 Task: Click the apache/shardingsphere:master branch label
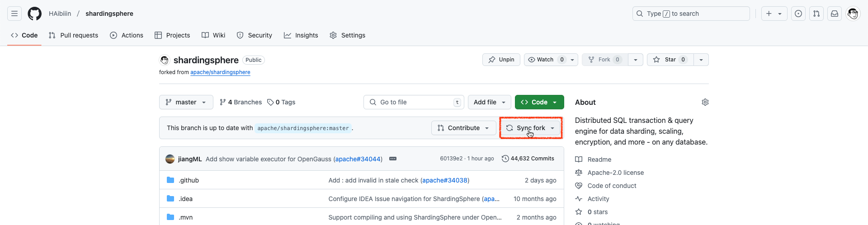303,128
